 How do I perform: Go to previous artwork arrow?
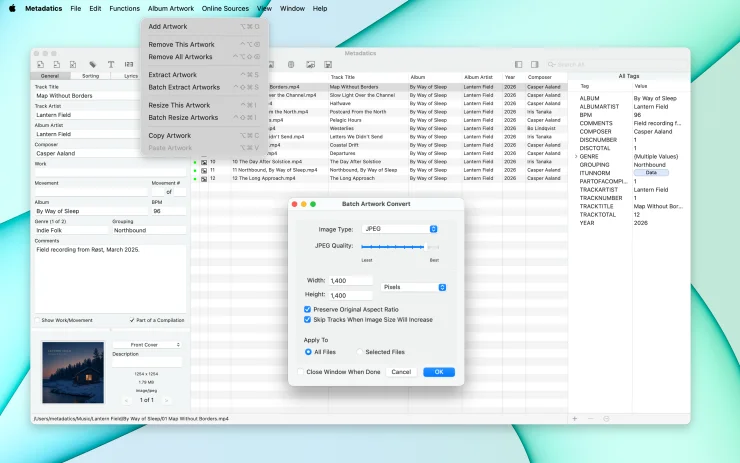click(x=126, y=400)
